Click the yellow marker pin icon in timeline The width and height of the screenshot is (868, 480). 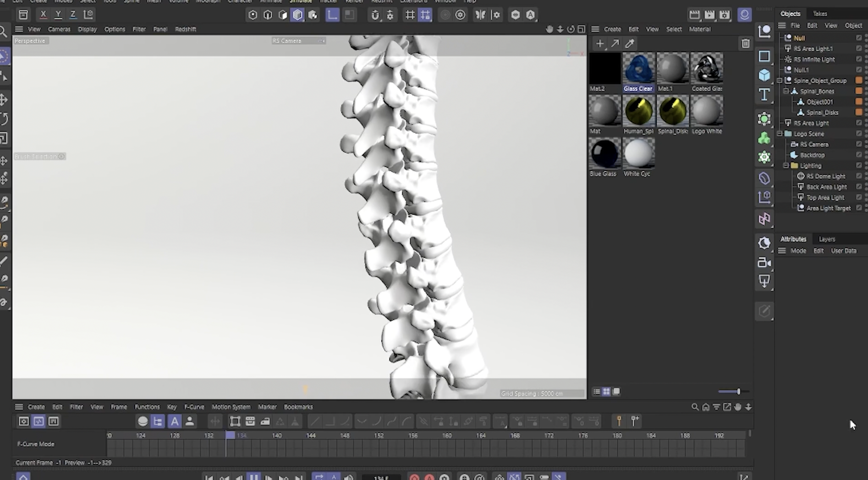(619, 421)
